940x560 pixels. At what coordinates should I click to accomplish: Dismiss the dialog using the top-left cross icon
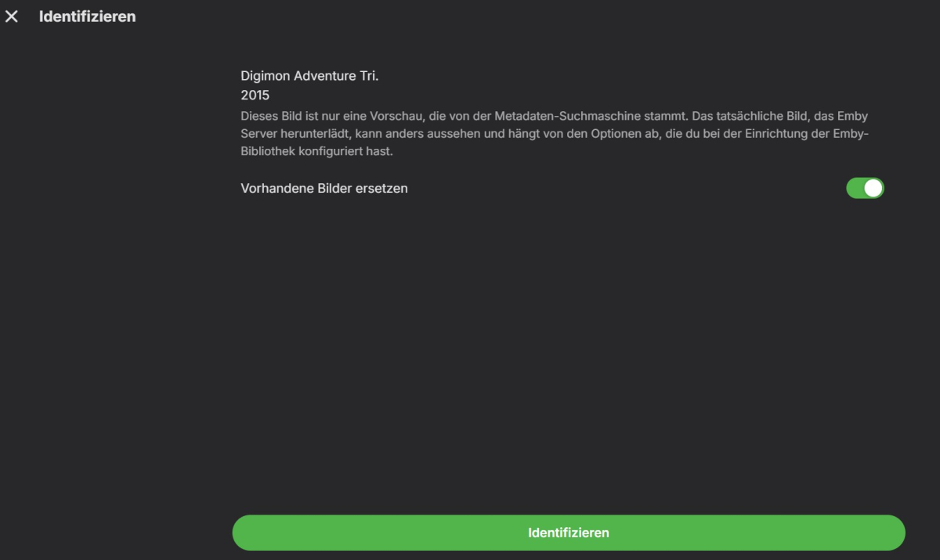[12, 16]
